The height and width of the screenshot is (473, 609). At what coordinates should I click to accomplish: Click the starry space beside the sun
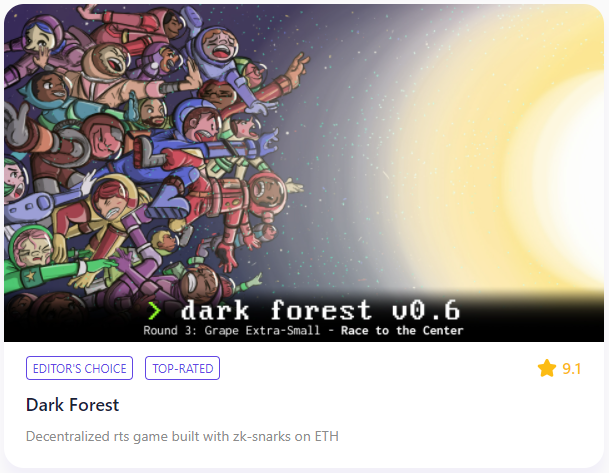pyautogui.click(x=350, y=136)
